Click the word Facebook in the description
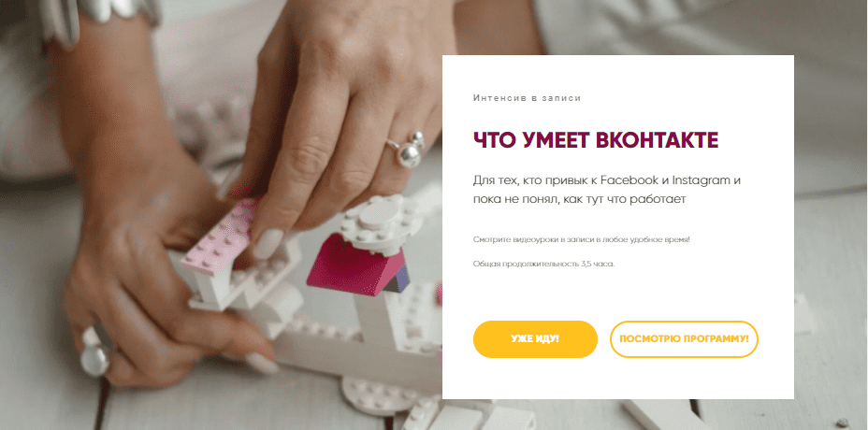 629,180
